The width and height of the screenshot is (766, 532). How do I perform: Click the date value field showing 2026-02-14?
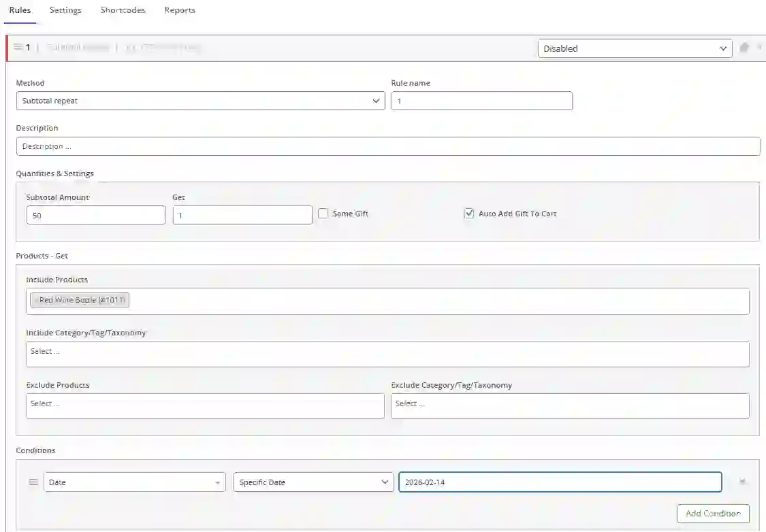click(x=558, y=482)
